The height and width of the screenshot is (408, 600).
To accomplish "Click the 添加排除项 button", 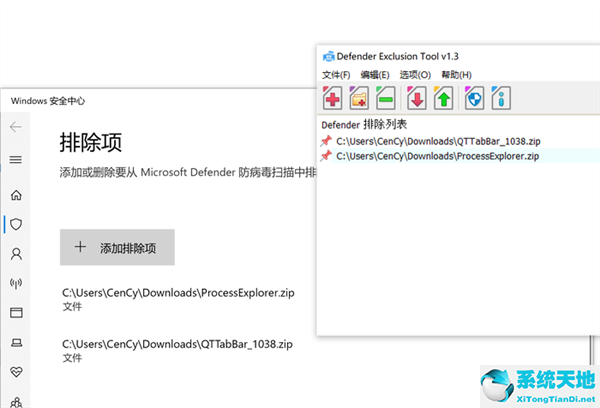I will (x=117, y=247).
